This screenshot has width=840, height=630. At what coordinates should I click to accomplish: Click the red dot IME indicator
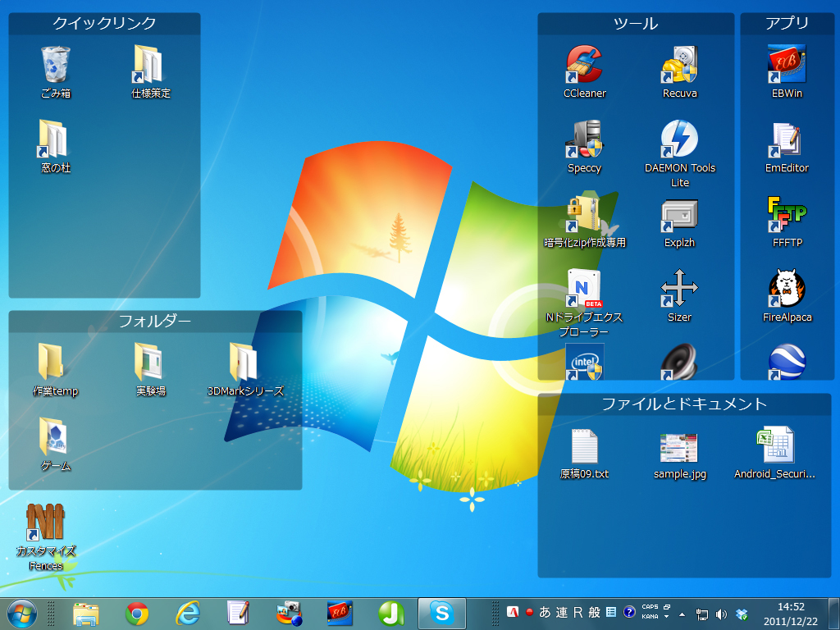(529, 612)
